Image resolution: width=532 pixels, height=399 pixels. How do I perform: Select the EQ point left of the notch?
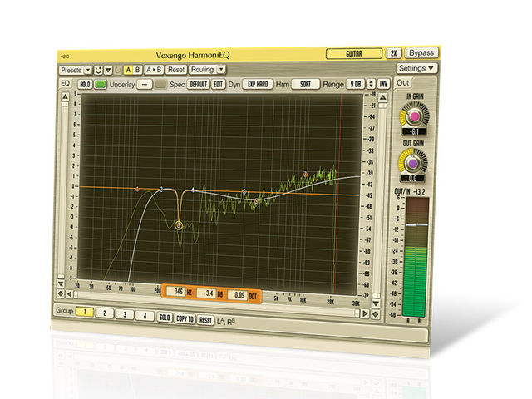click(161, 190)
